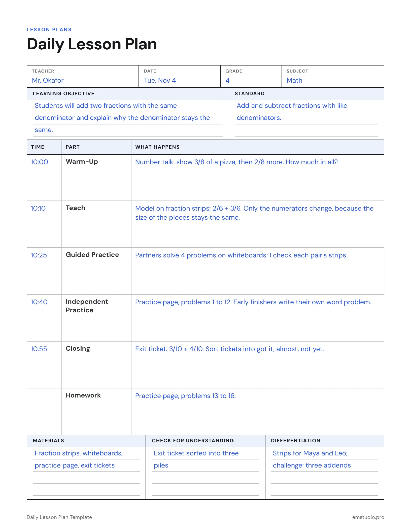This screenshot has height=532, width=411.
Task: Open the 'emstudio.pro' footer link
Action: pos(368,517)
